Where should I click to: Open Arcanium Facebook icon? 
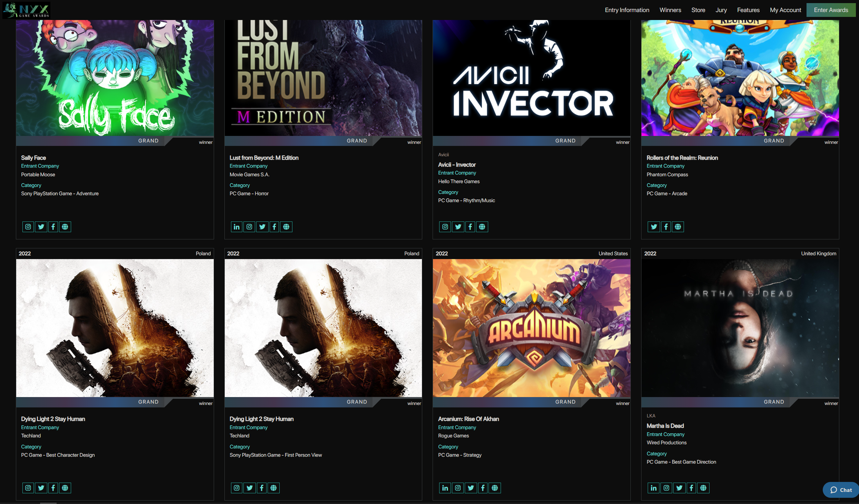click(x=483, y=488)
